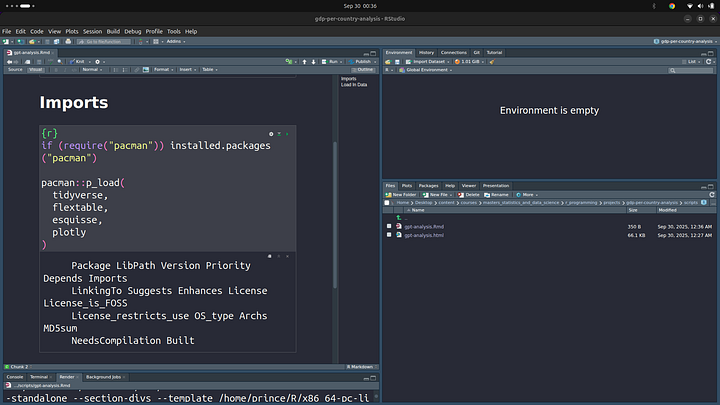Click Rename in Files pane
720x405 pixels.
[496, 195]
